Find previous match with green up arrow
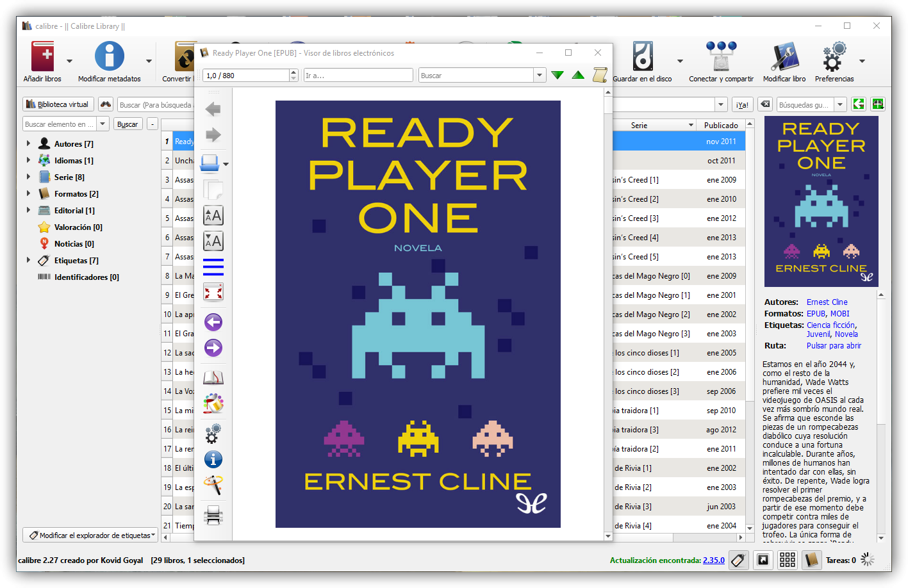908x588 pixels. [x=578, y=75]
